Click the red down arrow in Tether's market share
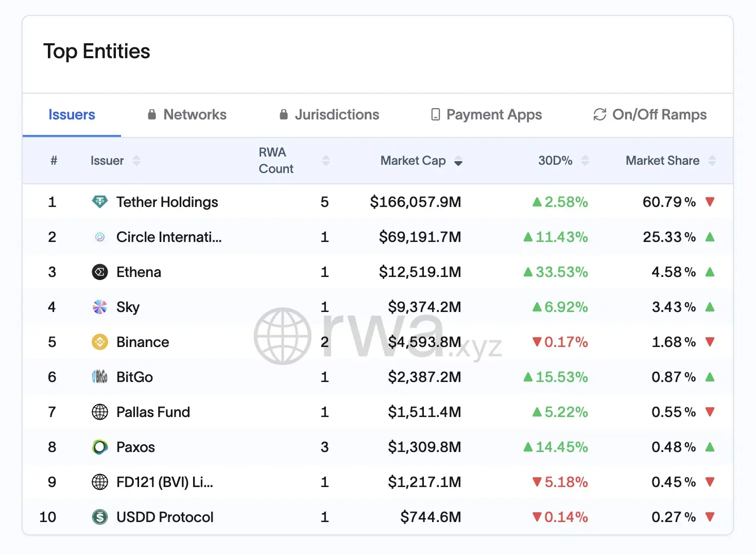756x555 pixels. (x=710, y=202)
